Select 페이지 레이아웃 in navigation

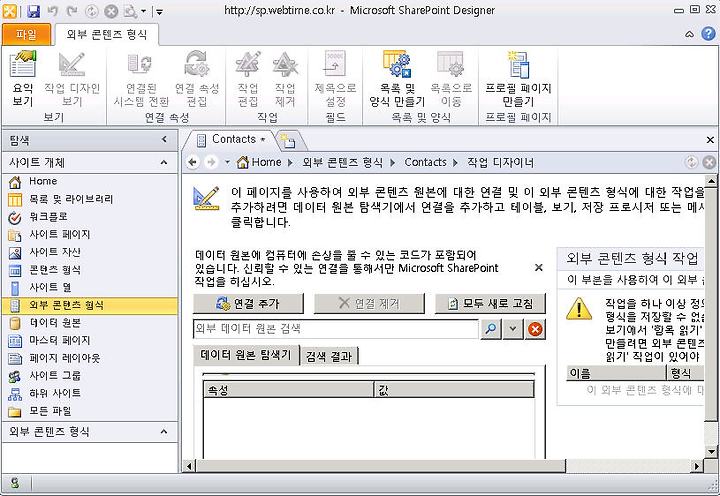pos(90,358)
